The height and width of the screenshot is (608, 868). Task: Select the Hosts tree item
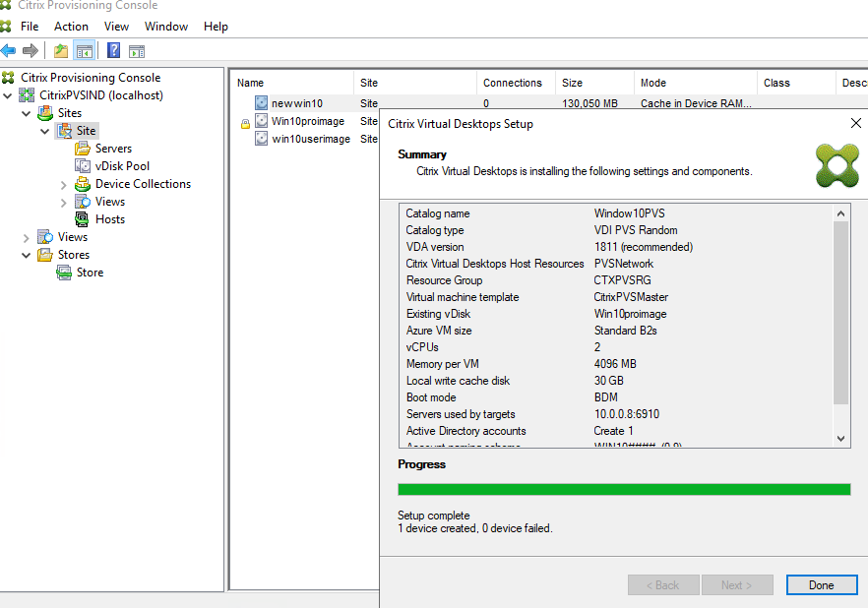110,219
